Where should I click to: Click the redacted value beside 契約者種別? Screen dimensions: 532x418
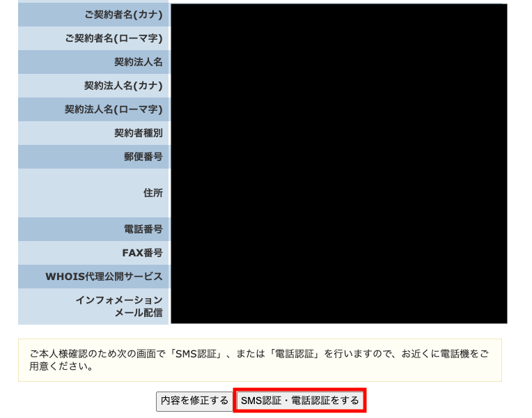338,133
